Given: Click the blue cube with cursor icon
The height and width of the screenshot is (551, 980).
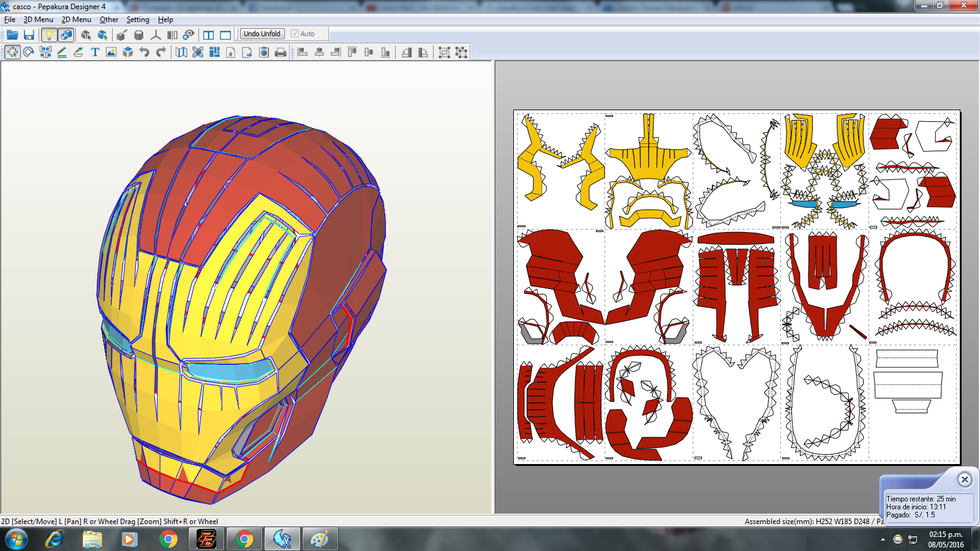Looking at the screenshot, I should (102, 35).
